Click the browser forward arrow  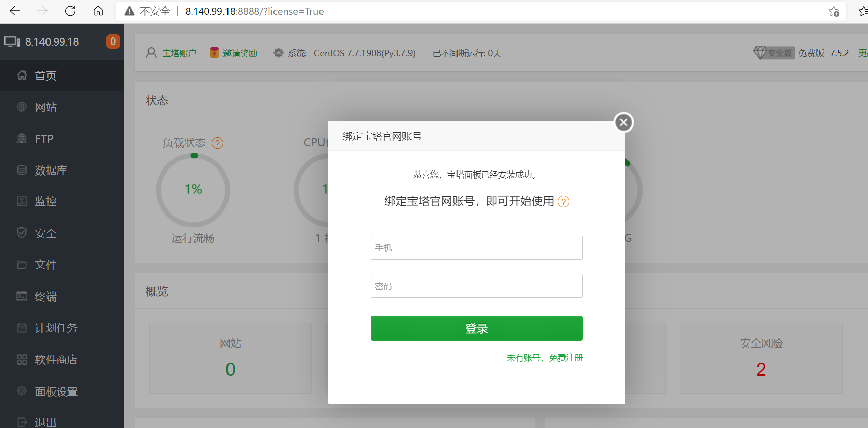tap(42, 11)
